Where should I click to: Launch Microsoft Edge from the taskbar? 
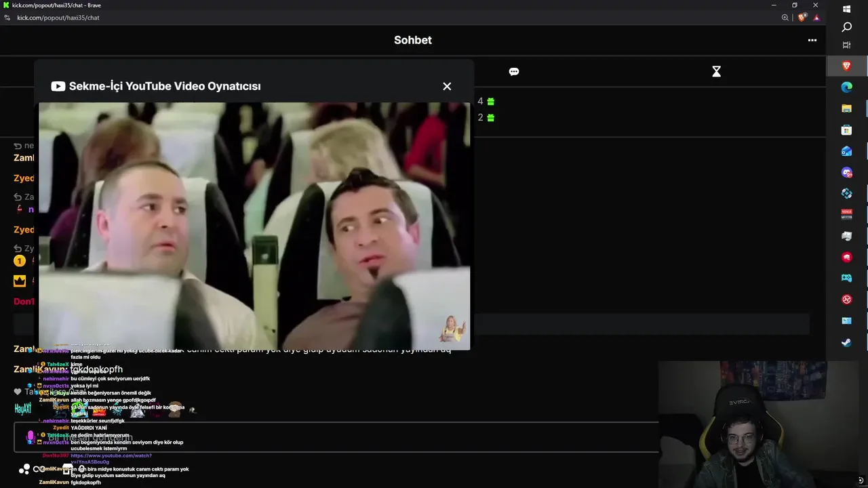[846, 87]
